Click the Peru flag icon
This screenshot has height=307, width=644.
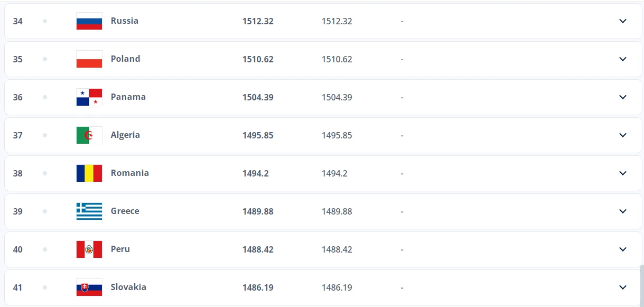click(x=89, y=249)
